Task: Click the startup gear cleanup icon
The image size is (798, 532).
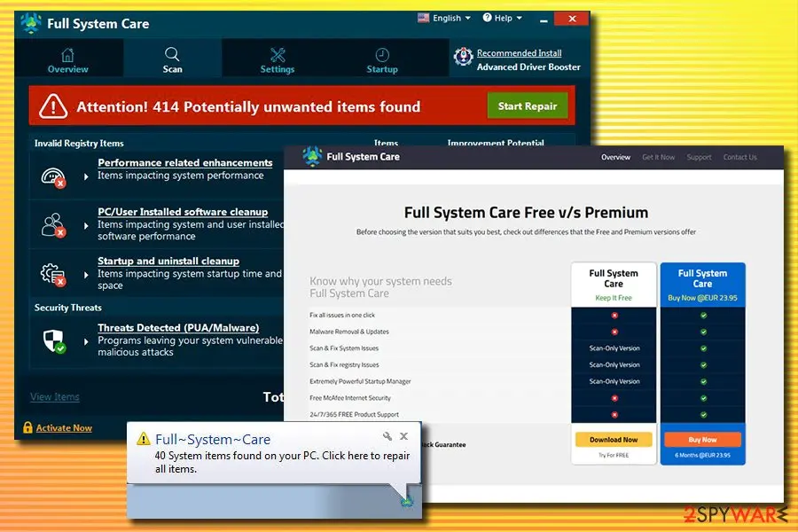Action: click(53, 275)
